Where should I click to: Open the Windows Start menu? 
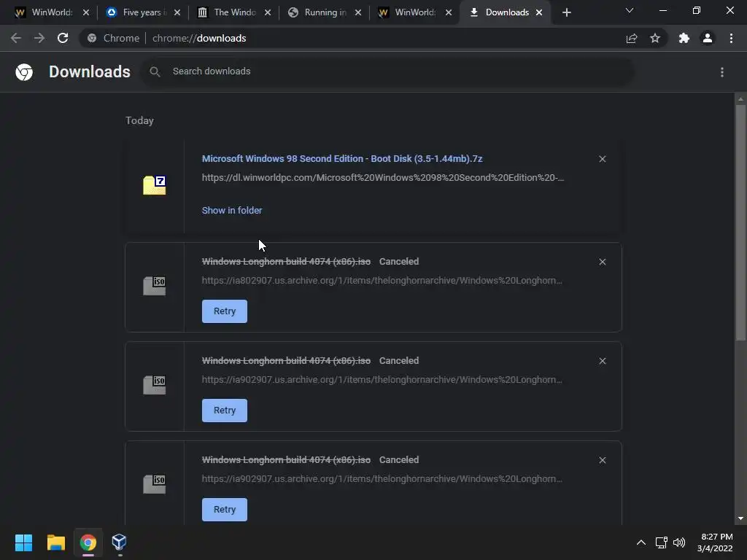coord(23,542)
